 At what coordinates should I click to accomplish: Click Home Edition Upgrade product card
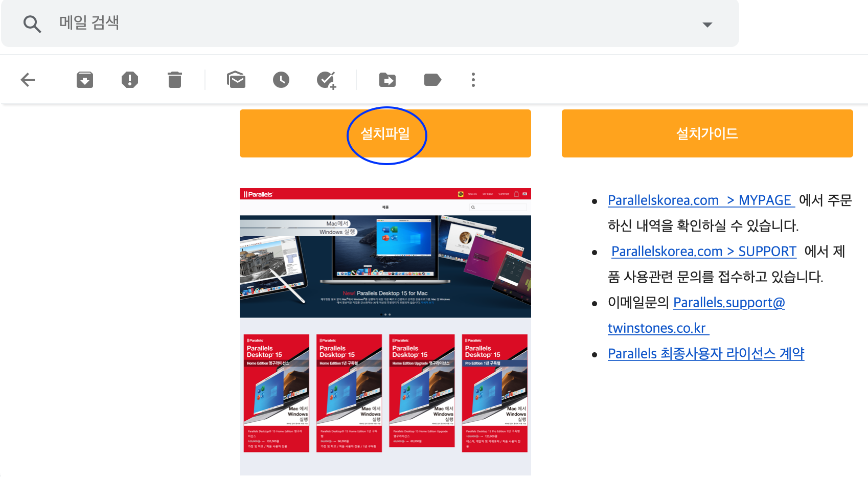422,391
